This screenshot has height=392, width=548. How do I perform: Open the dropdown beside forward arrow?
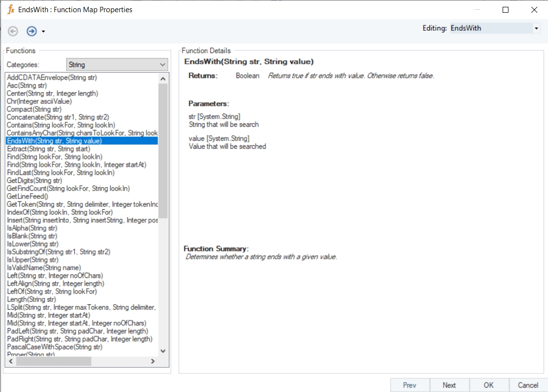pyautogui.click(x=43, y=32)
